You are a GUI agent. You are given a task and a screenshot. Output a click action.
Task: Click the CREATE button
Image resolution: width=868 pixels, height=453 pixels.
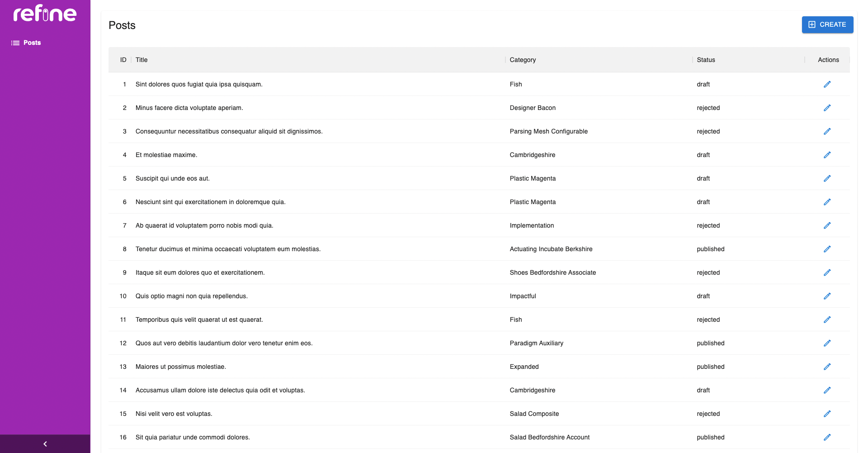(x=827, y=24)
